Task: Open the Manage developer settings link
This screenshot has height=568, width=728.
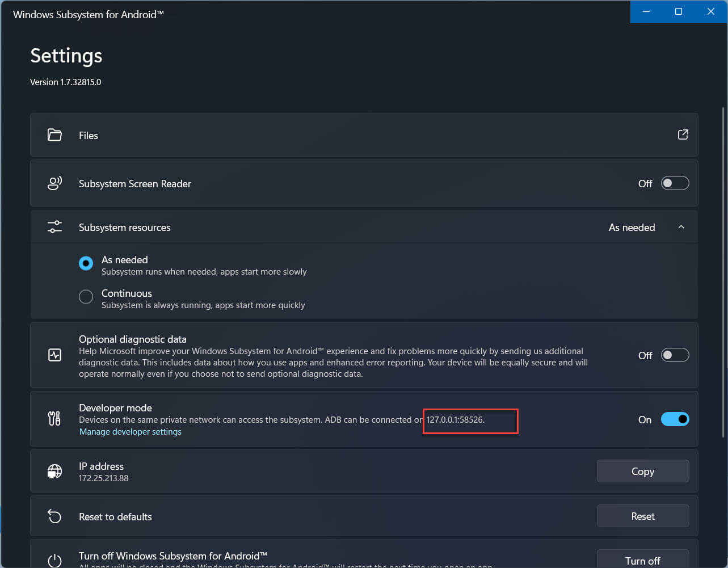Action: coord(131,432)
